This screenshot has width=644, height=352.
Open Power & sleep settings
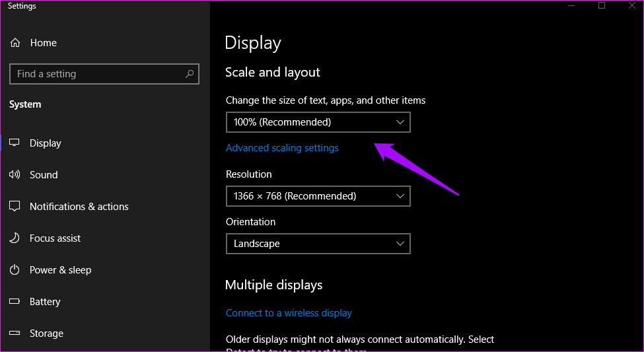click(x=60, y=270)
